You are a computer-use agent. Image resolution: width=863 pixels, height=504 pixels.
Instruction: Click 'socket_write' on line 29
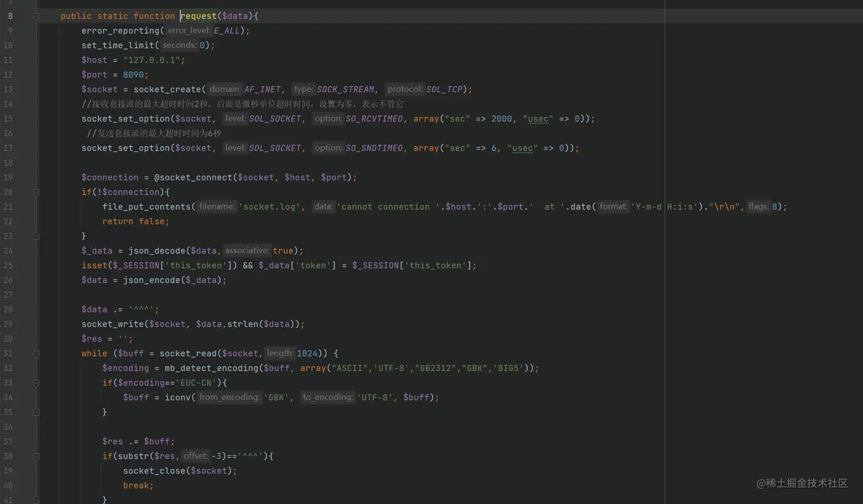tap(112, 324)
